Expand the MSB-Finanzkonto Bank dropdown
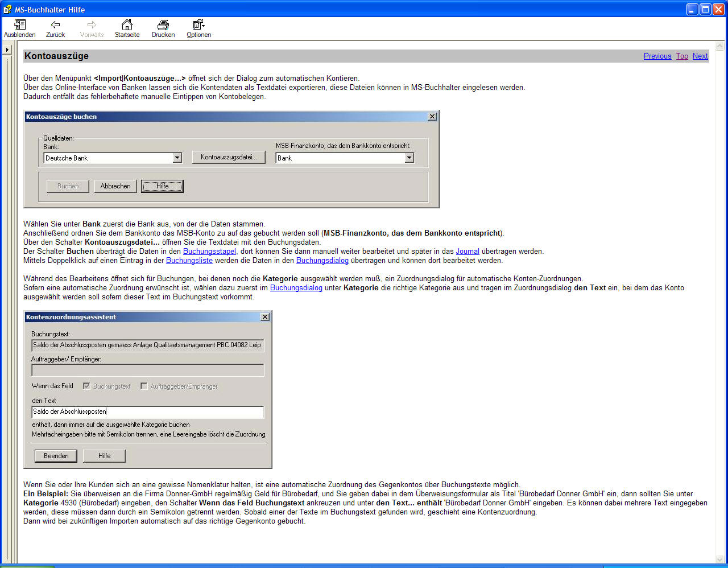 click(409, 158)
